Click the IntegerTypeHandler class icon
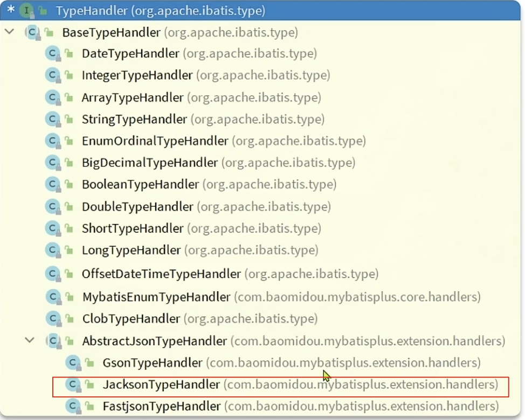The image size is (525, 420). pyautogui.click(x=53, y=75)
